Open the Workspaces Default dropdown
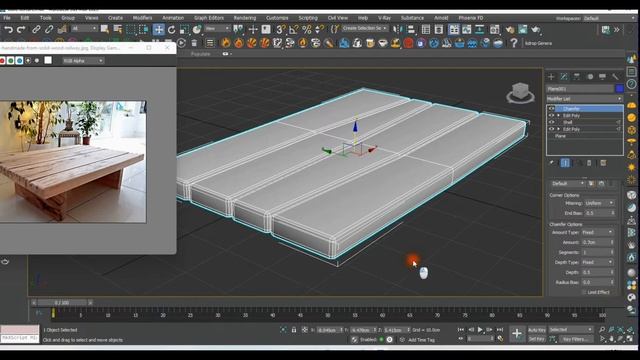This screenshot has height=360, width=640. click(608, 18)
